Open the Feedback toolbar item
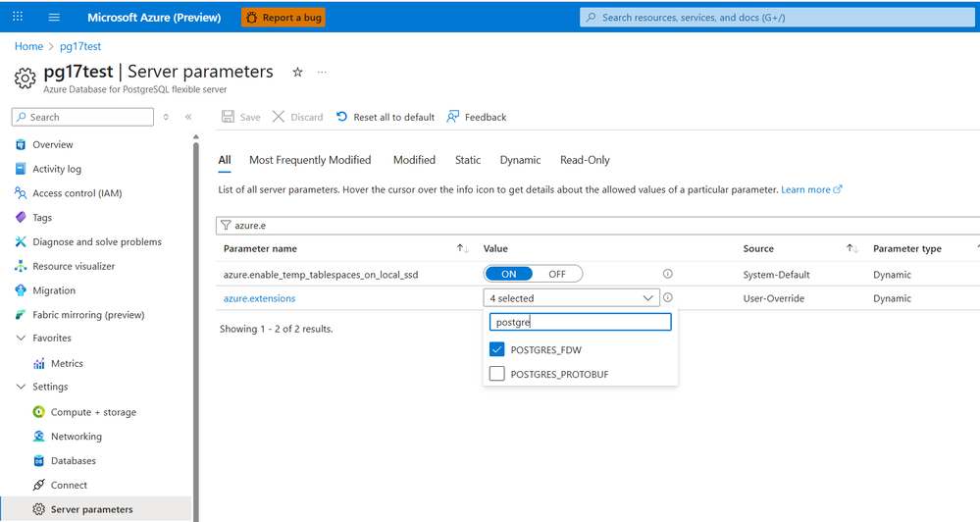The width and height of the screenshot is (980, 522). click(x=476, y=117)
